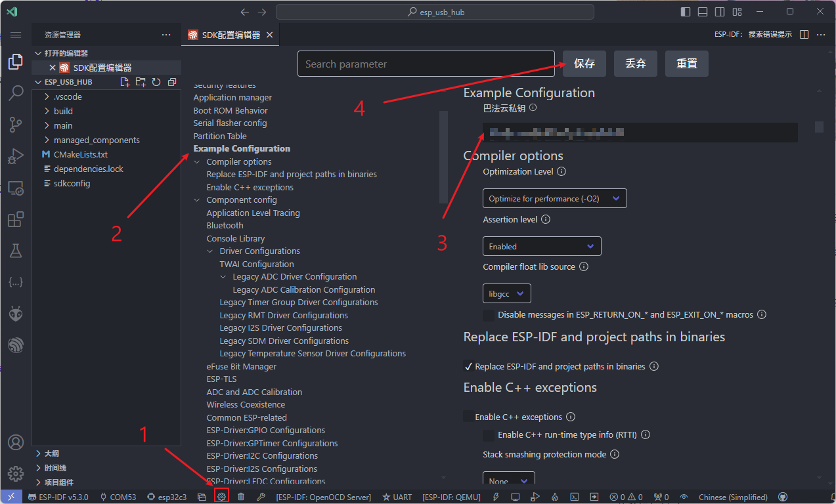836x504 pixels.
Task: Collapse the Component config tree node
Action: point(197,199)
